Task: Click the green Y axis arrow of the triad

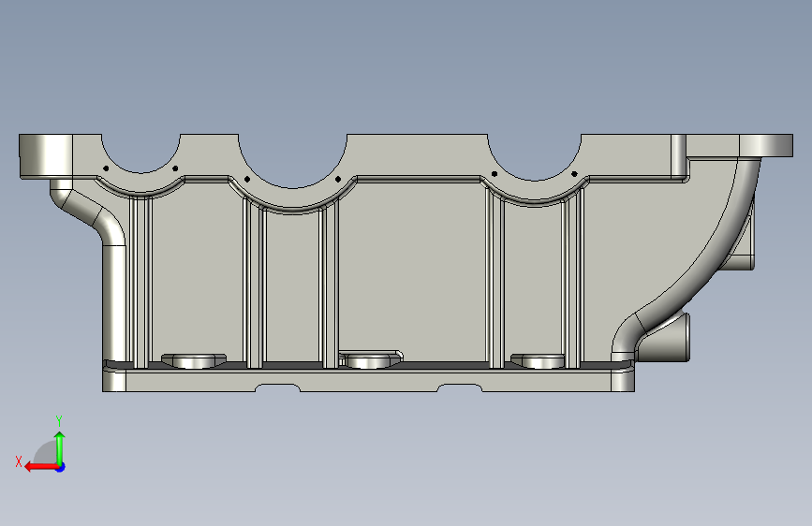Action: (60, 447)
